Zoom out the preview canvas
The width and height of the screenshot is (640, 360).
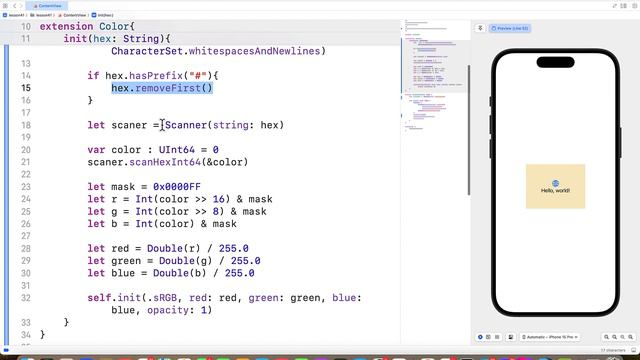(x=607, y=337)
